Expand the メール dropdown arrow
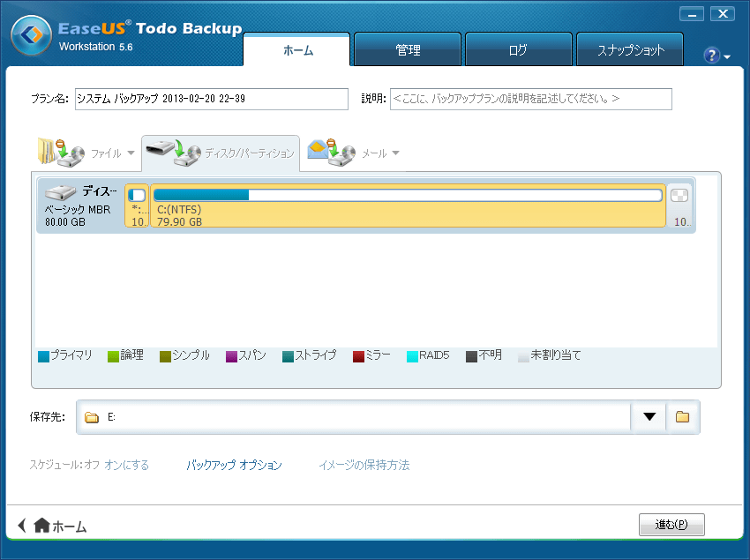 click(395, 153)
